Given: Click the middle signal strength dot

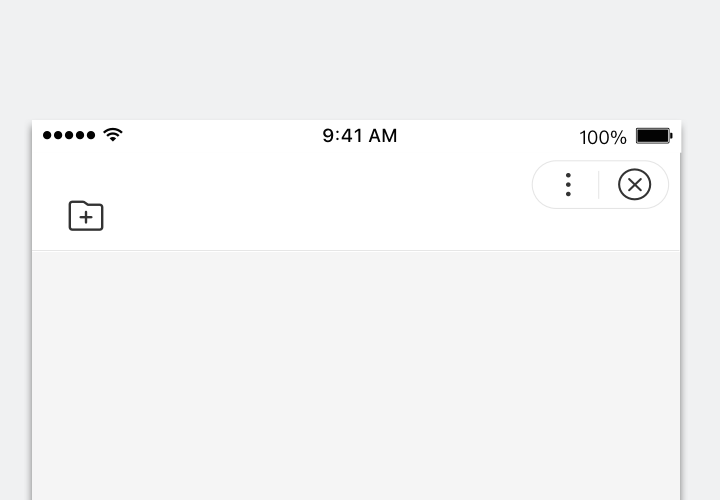Looking at the screenshot, I should [69, 135].
